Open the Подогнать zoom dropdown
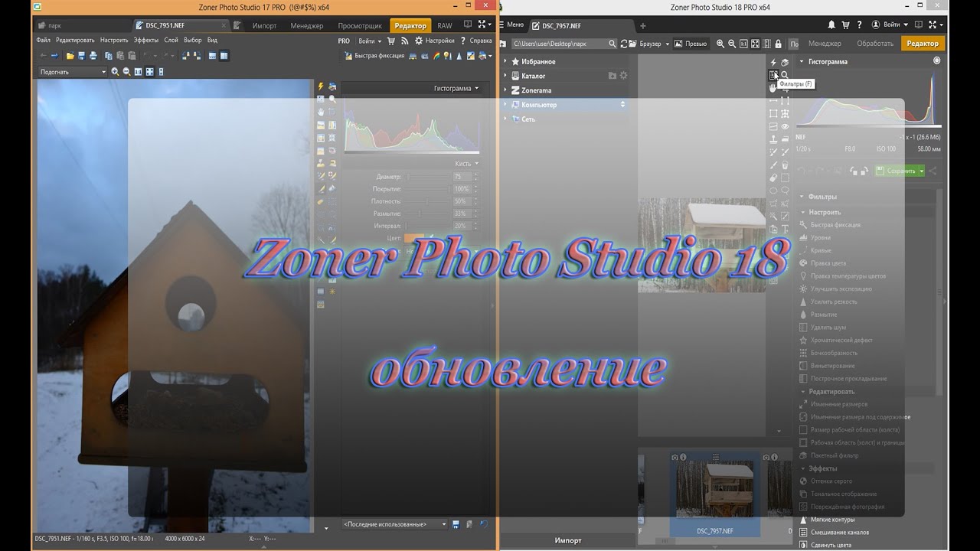 pyautogui.click(x=73, y=72)
